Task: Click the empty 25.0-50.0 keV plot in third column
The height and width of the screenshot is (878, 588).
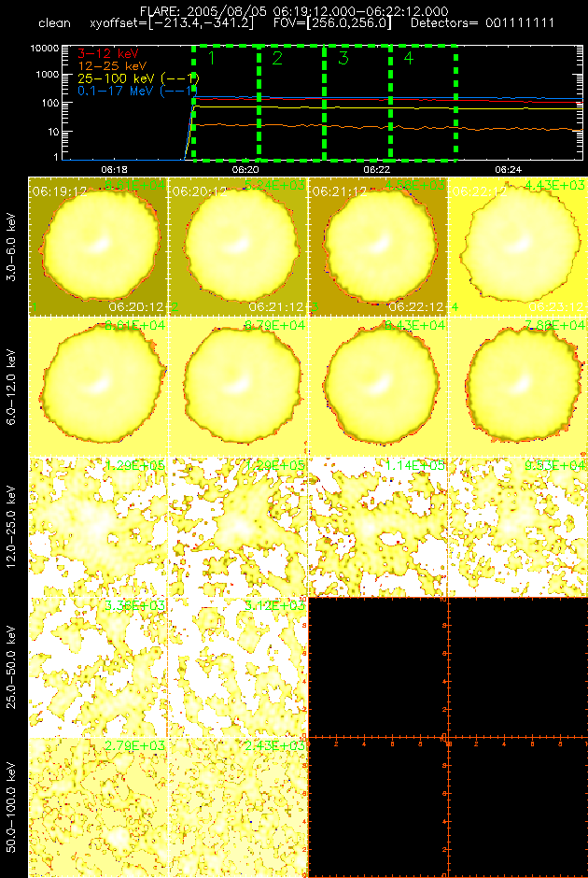Action: click(378, 666)
